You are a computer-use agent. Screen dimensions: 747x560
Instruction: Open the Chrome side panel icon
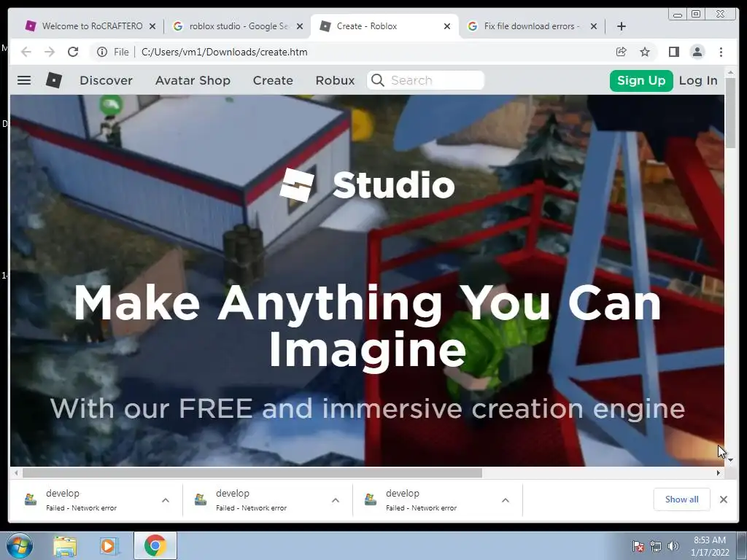673,52
